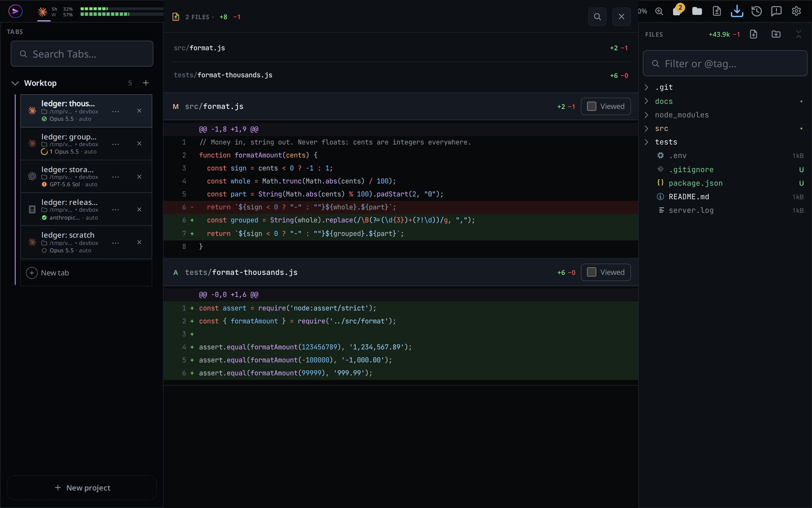Focus the Filter or @tag input
The height and width of the screenshot is (508, 812).
725,63
